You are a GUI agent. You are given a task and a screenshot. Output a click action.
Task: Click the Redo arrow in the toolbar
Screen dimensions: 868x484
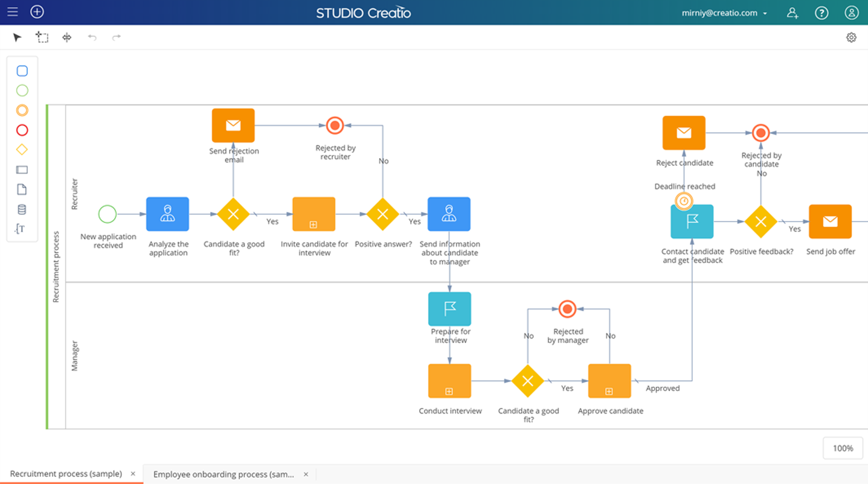[115, 37]
